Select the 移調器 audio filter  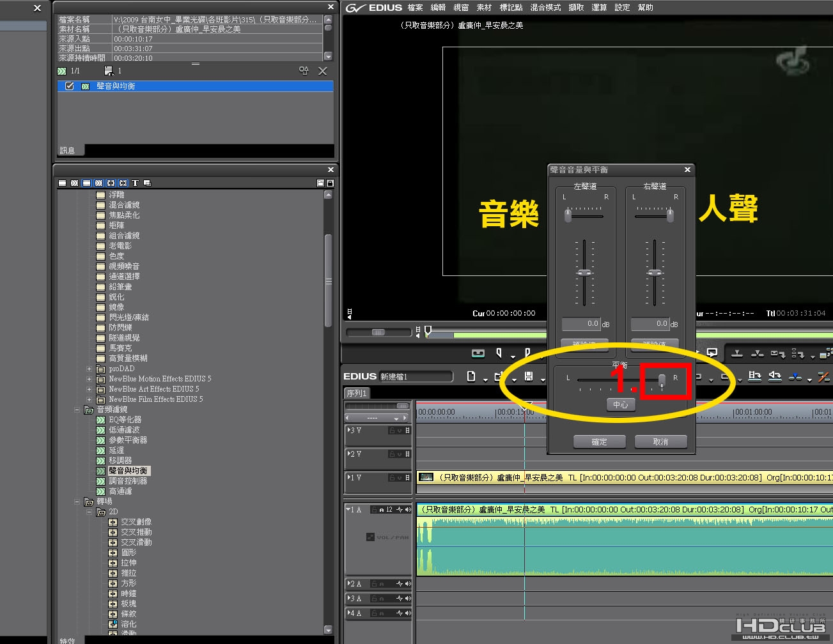pyautogui.click(x=120, y=461)
